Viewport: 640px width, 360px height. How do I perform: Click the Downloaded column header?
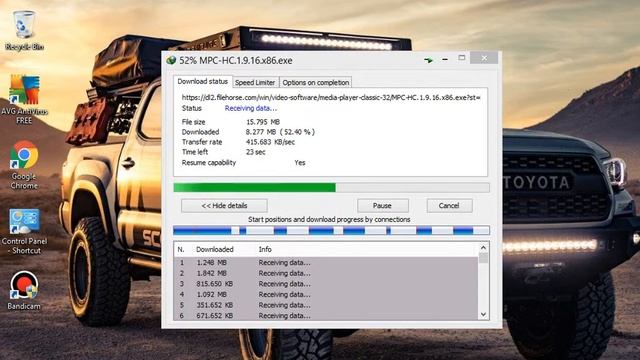(215, 249)
